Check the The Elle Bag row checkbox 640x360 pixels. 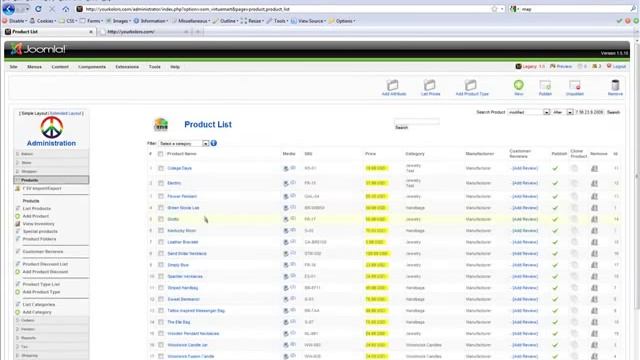coord(161,322)
